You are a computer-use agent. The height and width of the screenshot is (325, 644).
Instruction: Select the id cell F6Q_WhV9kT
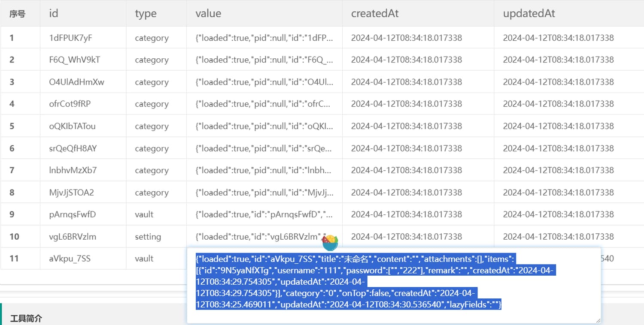coord(75,60)
